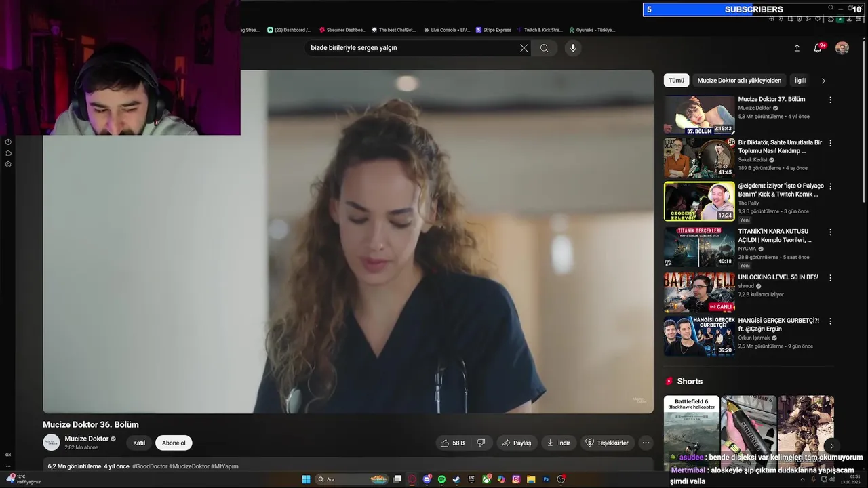
Task: Open the #GoodDoctor hashtag link
Action: point(150,466)
